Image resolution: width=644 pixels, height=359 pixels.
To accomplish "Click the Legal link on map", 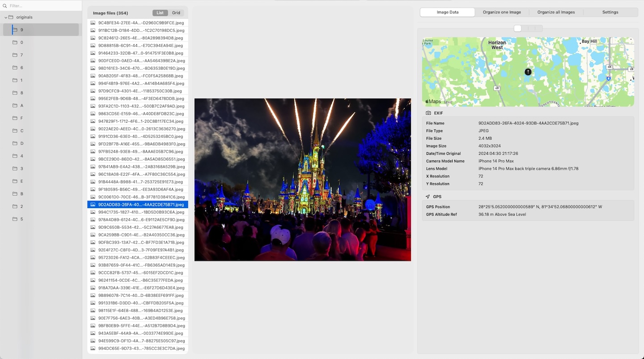I will pos(448,102).
